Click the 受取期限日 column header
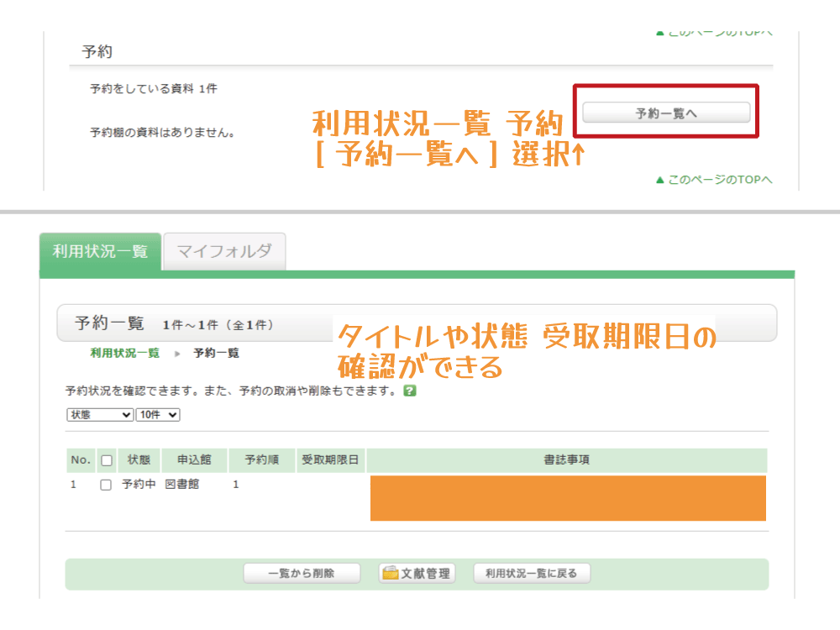Screen dimensions: 840x630 330,460
